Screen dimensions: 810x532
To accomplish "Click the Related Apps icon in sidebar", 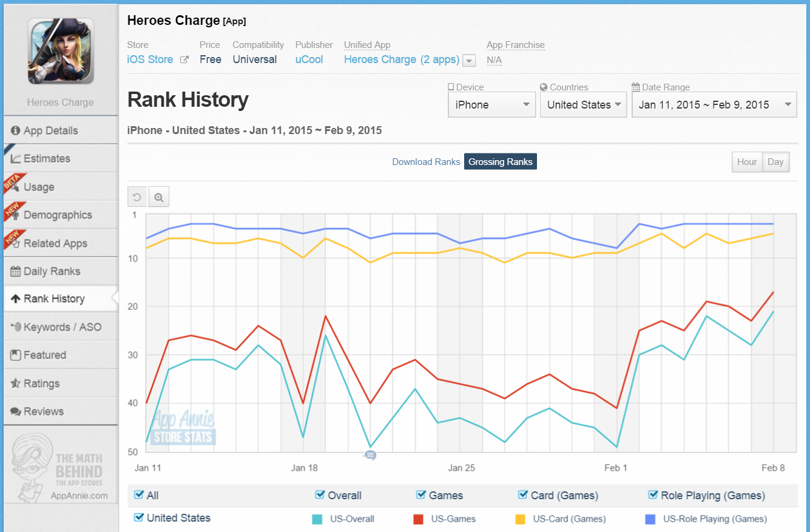I will [x=16, y=243].
